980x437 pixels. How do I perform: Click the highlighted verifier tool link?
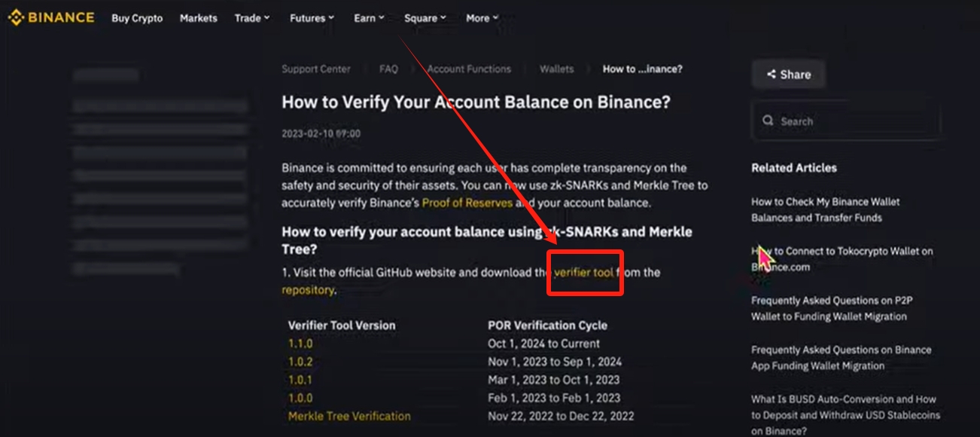[583, 272]
